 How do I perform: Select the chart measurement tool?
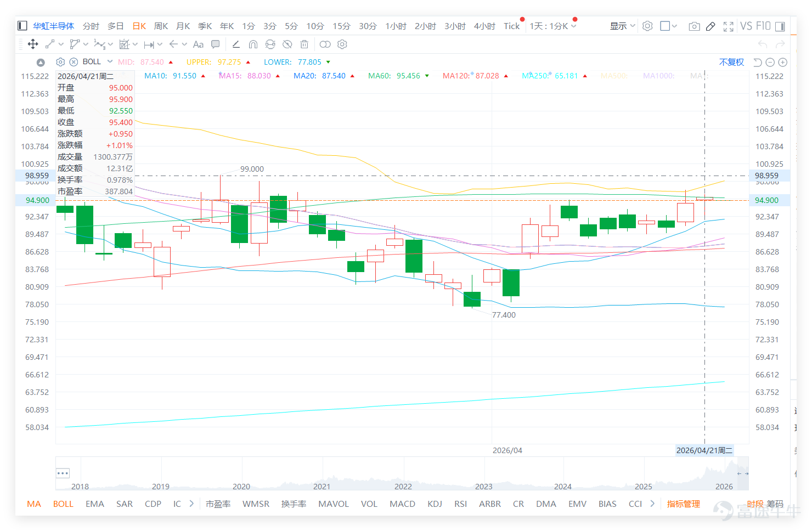(125, 44)
